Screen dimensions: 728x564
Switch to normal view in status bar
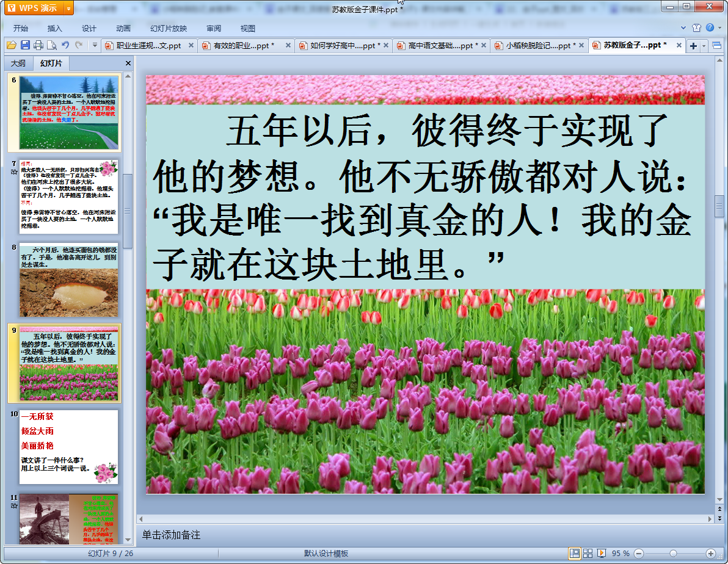(575, 554)
